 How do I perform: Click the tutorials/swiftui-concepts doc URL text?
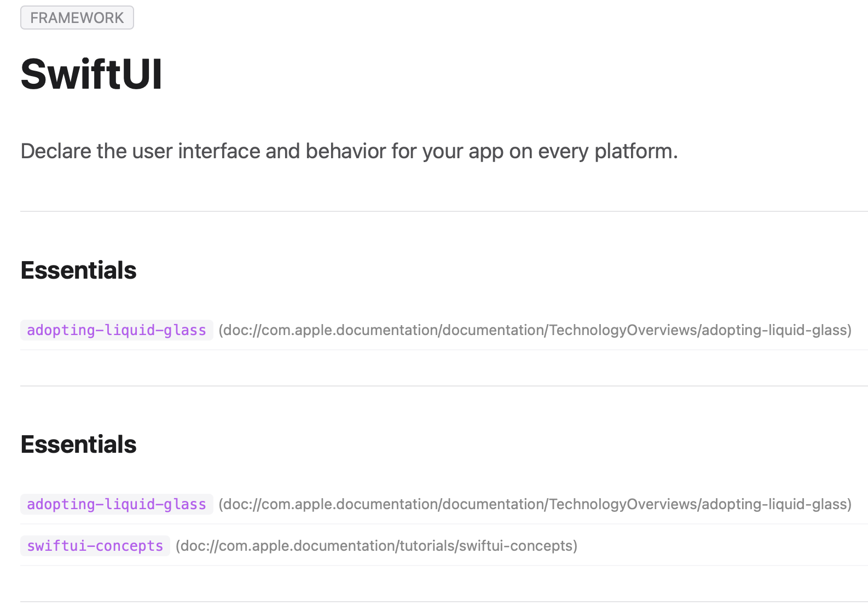click(377, 546)
